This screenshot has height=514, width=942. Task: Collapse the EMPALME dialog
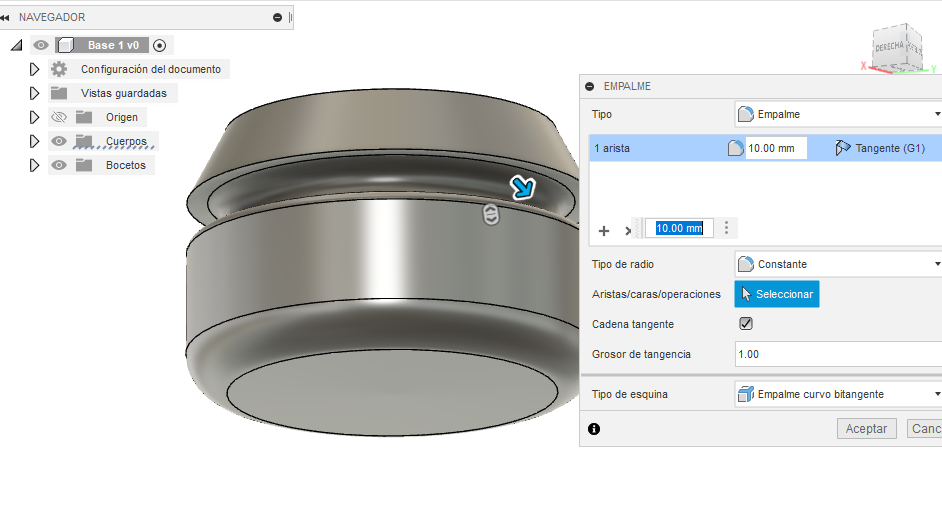(x=589, y=86)
